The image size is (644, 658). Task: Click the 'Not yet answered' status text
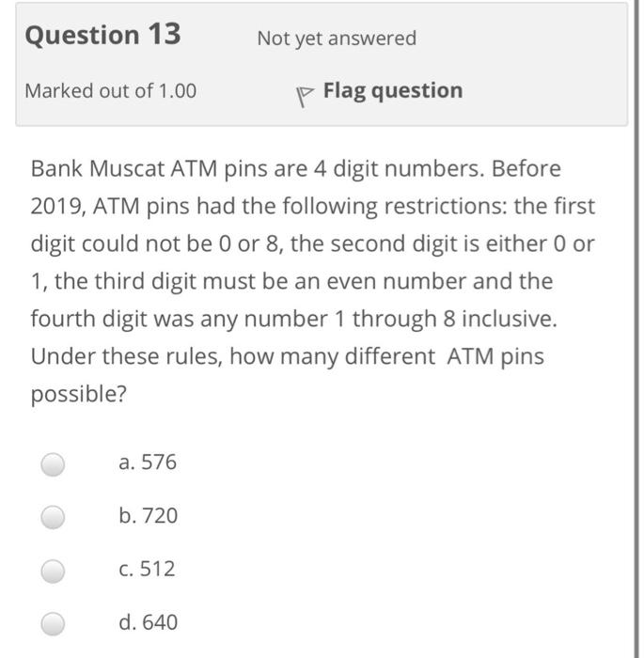337,39
